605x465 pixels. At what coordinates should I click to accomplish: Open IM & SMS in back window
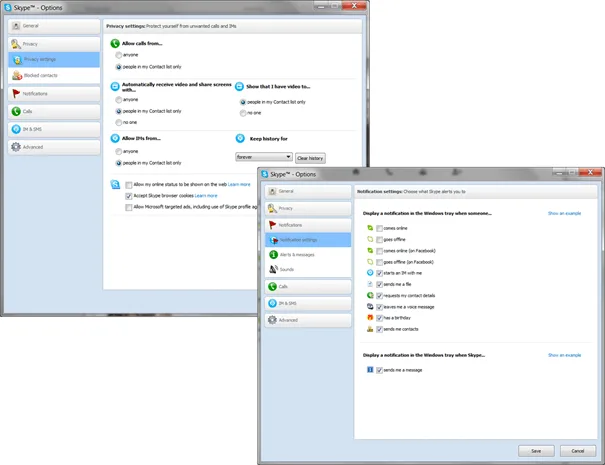54,129
